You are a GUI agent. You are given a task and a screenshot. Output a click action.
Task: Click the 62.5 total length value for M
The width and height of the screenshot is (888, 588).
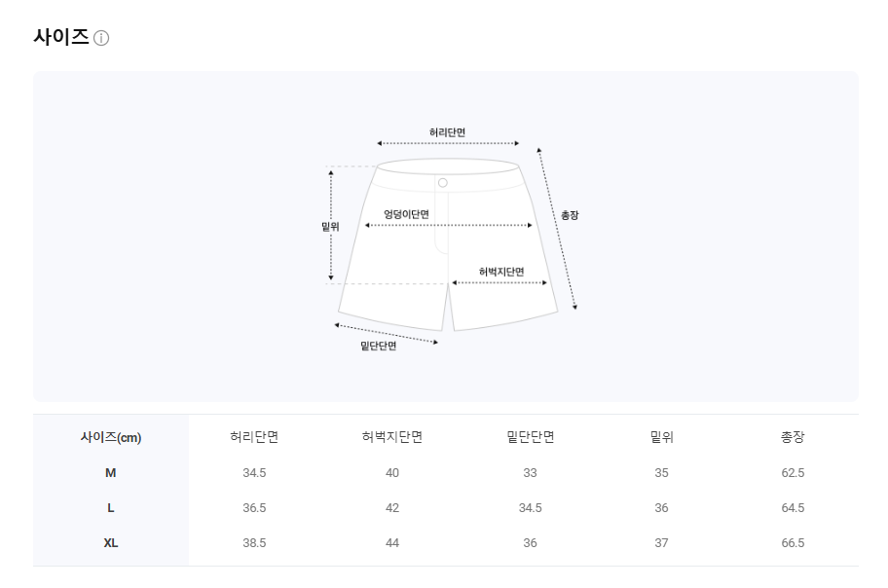[x=793, y=473]
